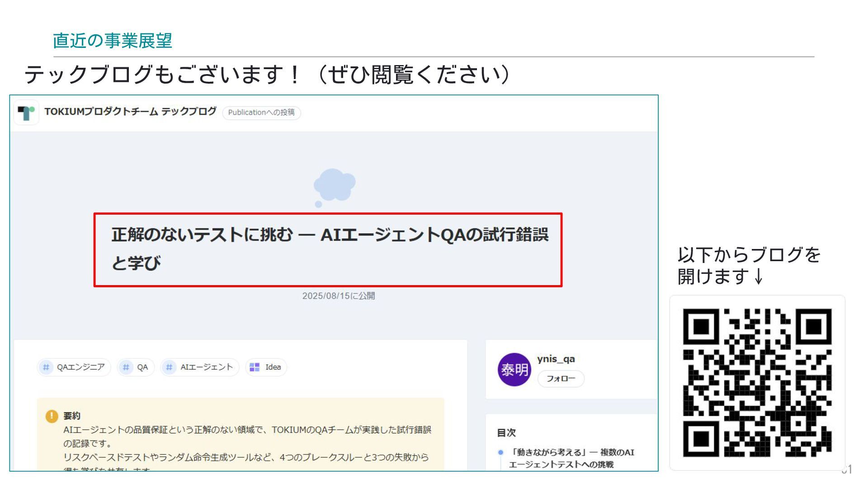Click the article title 正解のないテストに挑む
This screenshot has height=488, width=868.
coord(330,249)
